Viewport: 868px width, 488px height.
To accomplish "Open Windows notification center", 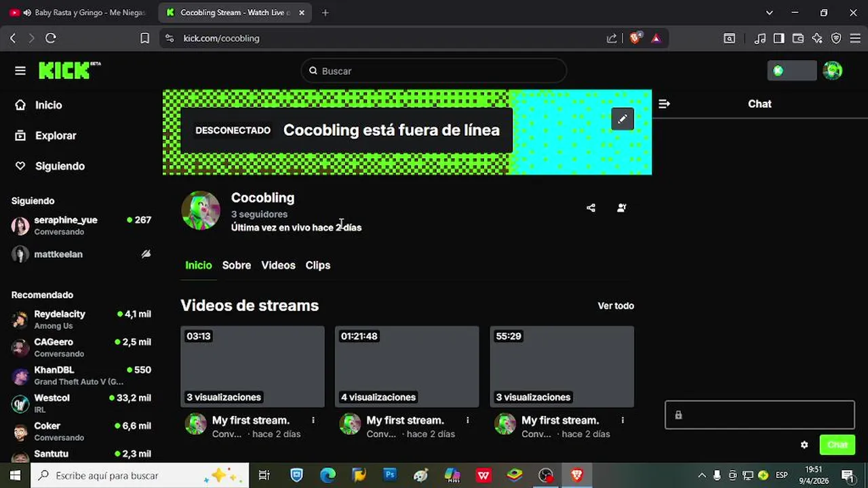I will (x=848, y=476).
